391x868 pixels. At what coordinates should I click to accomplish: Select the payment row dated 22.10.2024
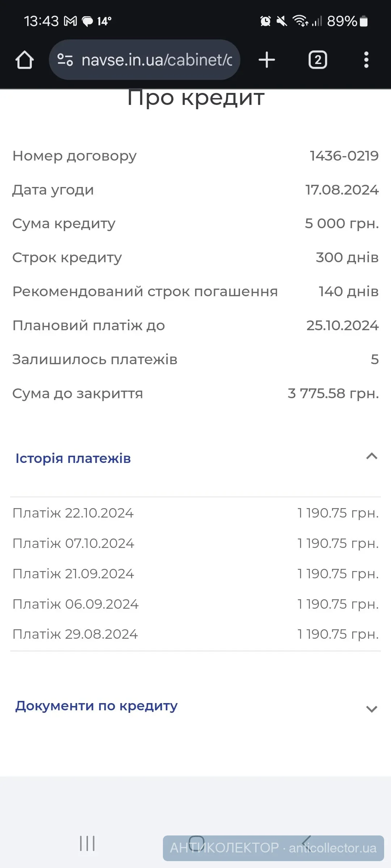195,513
